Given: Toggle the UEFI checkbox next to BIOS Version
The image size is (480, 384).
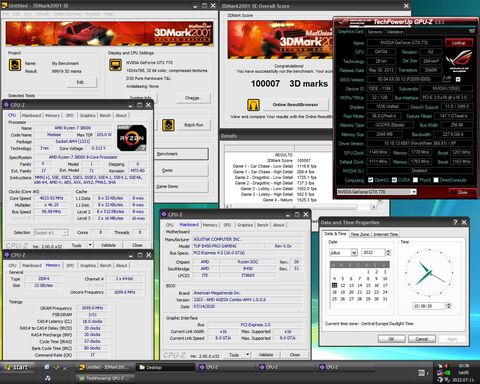Looking at the screenshot, I should tap(458, 79).
